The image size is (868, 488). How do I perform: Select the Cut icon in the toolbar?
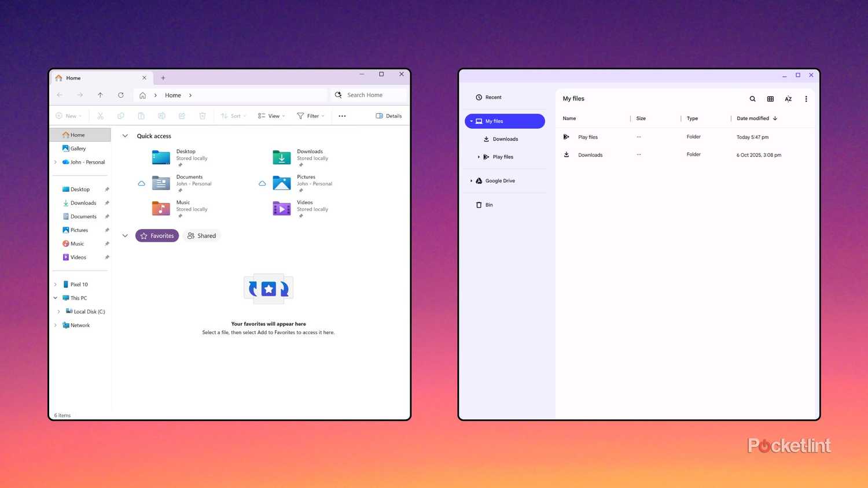tap(100, 116)
